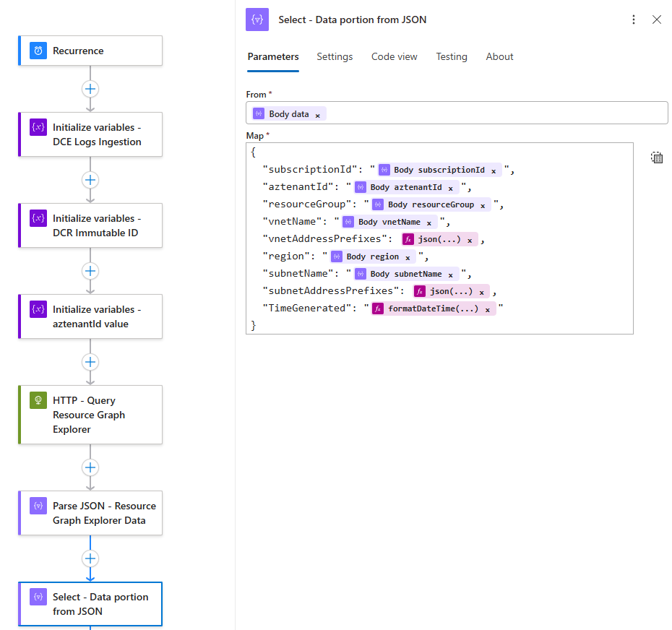Open the Code view tab

tap(394, 56)
